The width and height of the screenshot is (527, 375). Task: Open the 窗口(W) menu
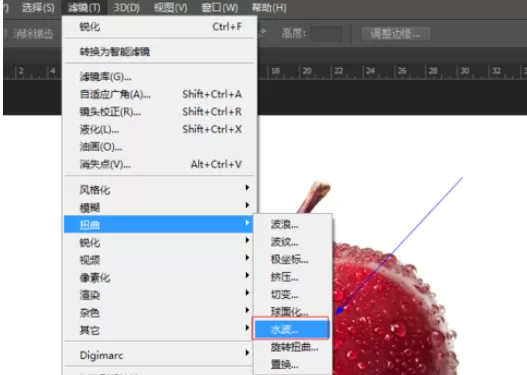[x=219, y=7]
